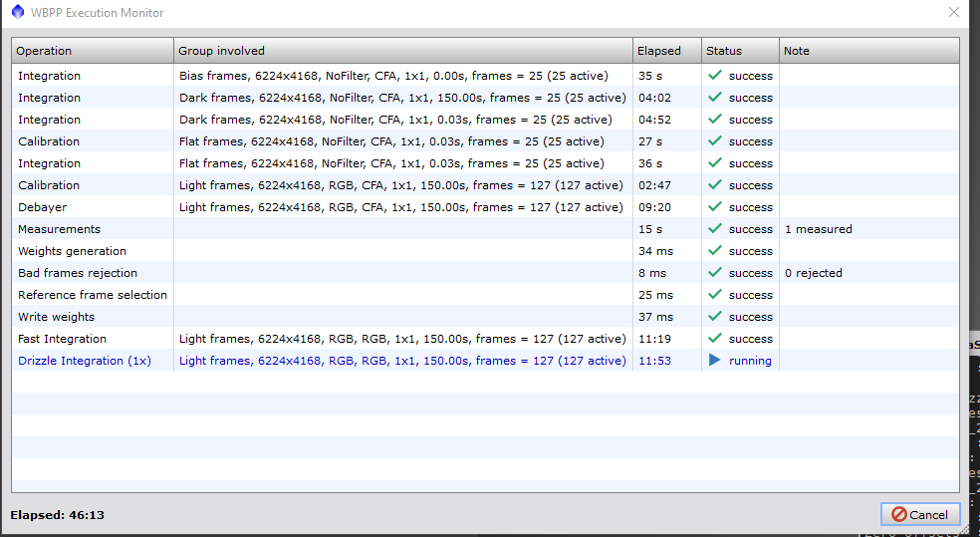
Task: Select the Fast Integration operation
Action: pos(63,338)
